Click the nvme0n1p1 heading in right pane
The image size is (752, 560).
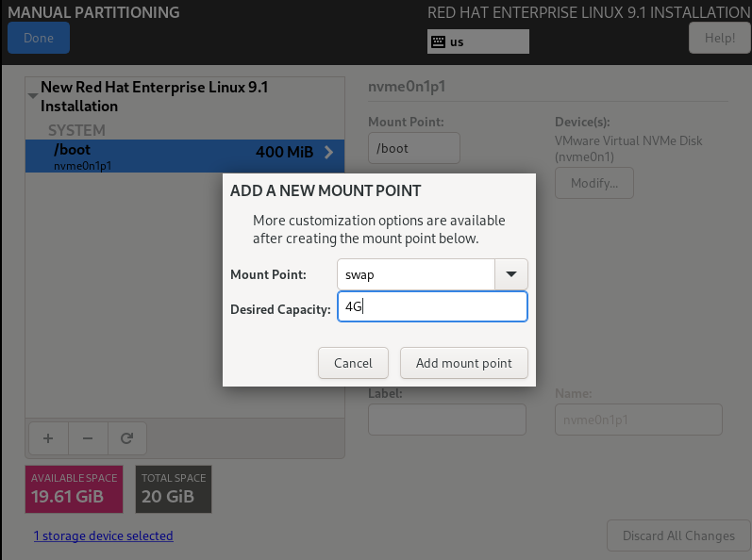click(x=407, y=87)
